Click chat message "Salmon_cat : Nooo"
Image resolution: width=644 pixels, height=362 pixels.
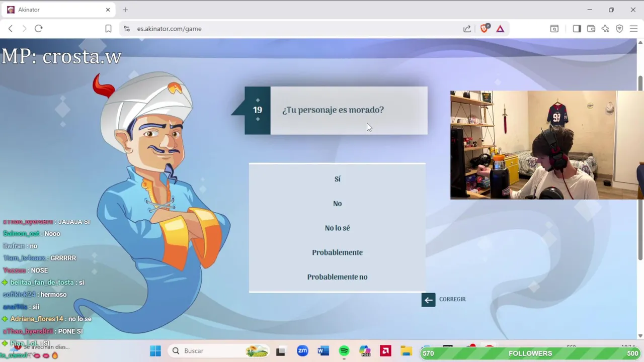(32, 234)
